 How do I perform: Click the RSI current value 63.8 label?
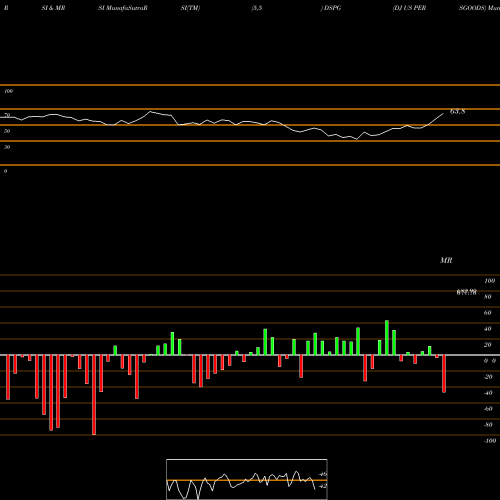pyautogui.click(x=457, y=112)
